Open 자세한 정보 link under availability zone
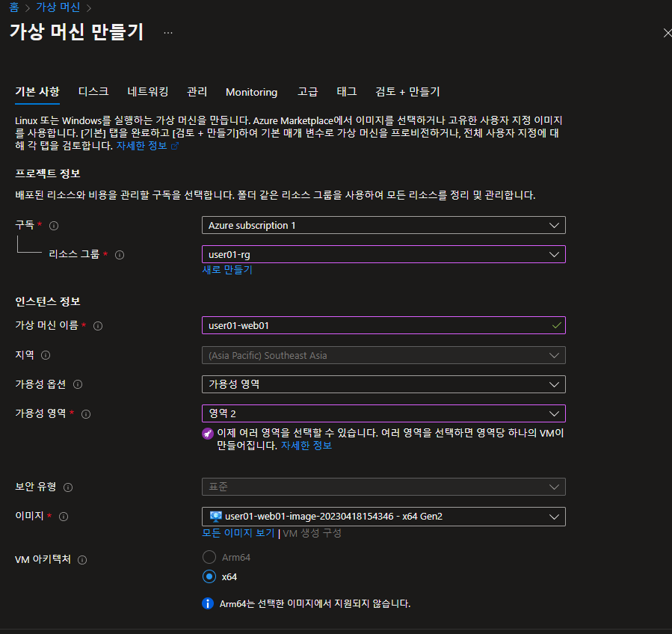Image resolution: width=672 pixels, height=634 pixels. (306, 446)
